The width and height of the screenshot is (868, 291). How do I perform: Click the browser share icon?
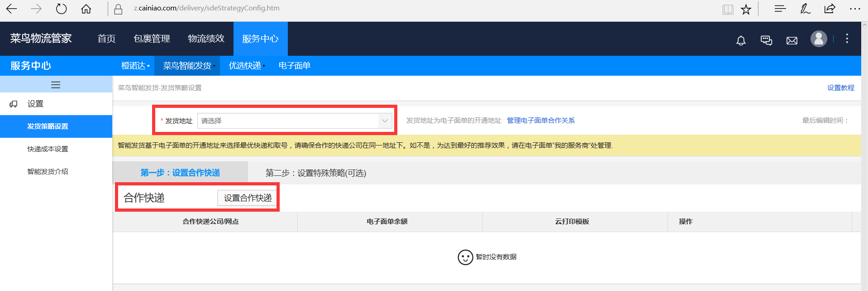tap(830, 9)
